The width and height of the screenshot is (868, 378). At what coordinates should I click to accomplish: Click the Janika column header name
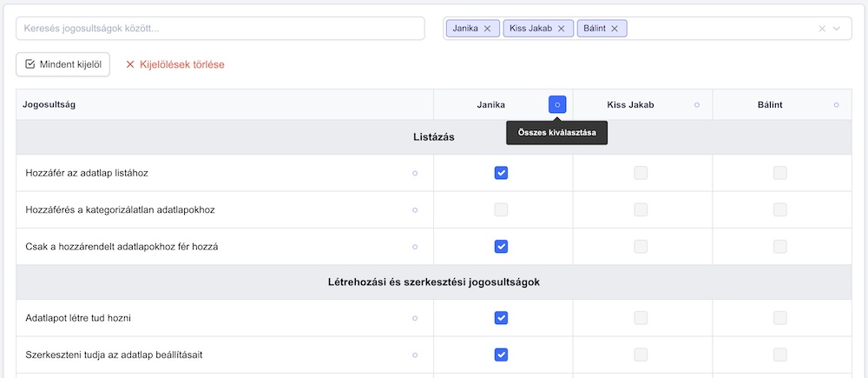click(491, 104)
